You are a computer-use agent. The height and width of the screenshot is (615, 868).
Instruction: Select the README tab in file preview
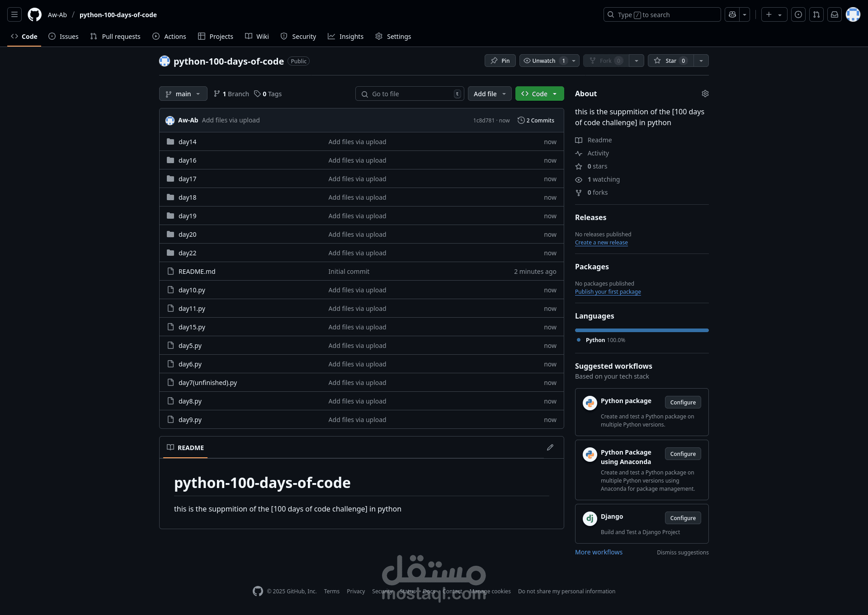click(185, 447)
